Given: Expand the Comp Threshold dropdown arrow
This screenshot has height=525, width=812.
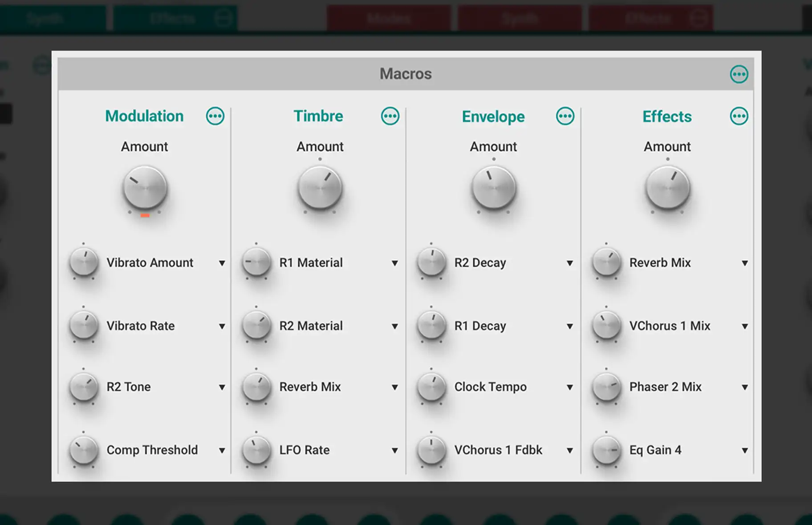Looking at the screenshot, I should tap(222, 451).
